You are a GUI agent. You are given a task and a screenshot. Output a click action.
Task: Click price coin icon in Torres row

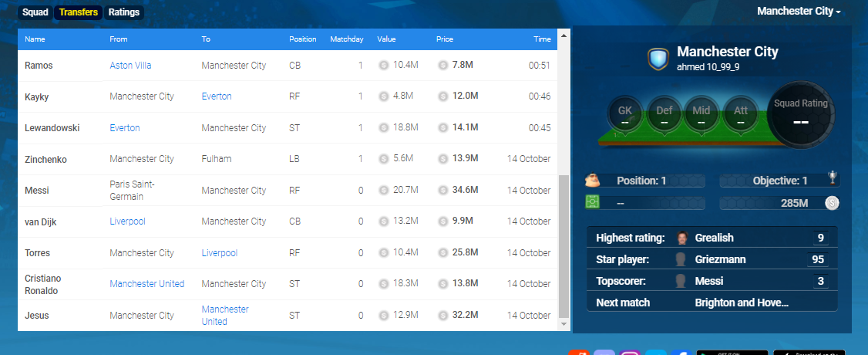click(x=442, y=253)
